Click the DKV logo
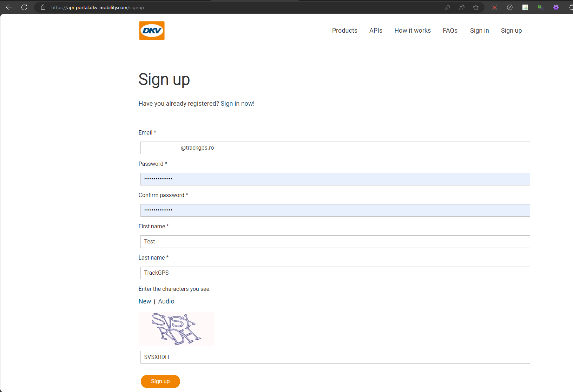Screen dimensions: 573x392 click(x=152, y=31)
